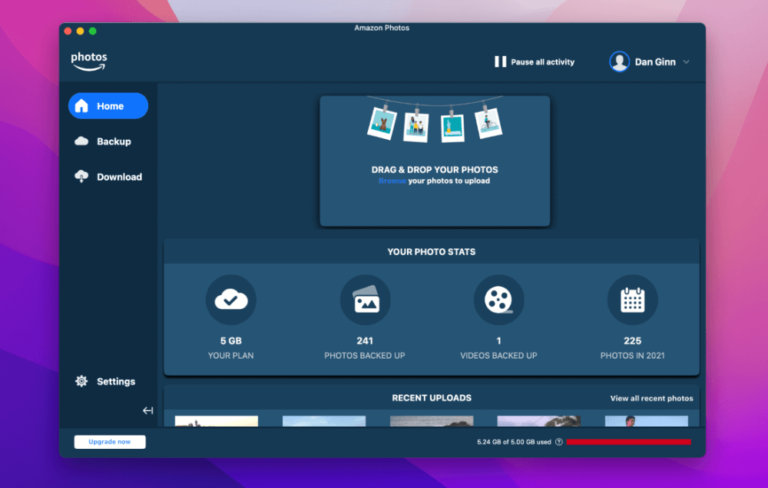Open the Download section

108,177
